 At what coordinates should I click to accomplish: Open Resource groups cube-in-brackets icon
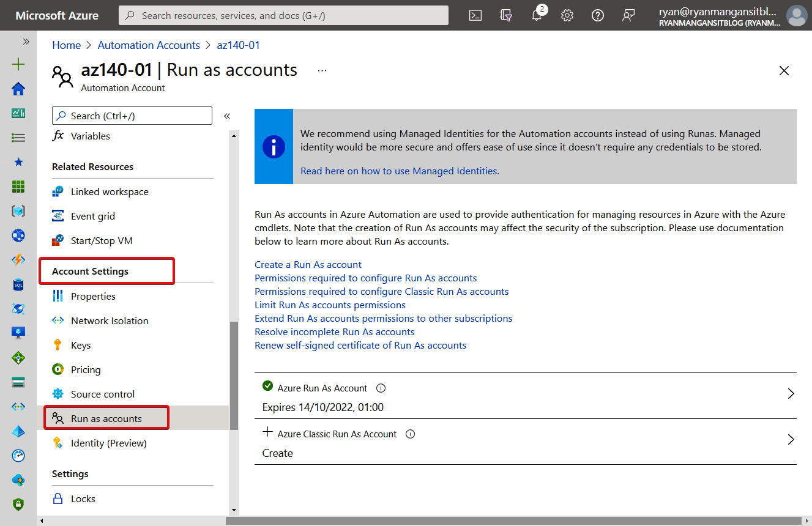point(18,211)
